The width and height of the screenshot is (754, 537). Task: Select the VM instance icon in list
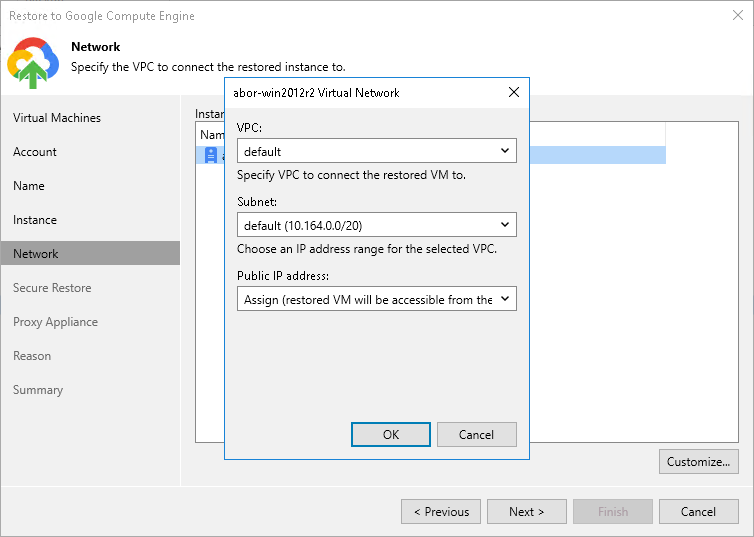pos(211,155)
